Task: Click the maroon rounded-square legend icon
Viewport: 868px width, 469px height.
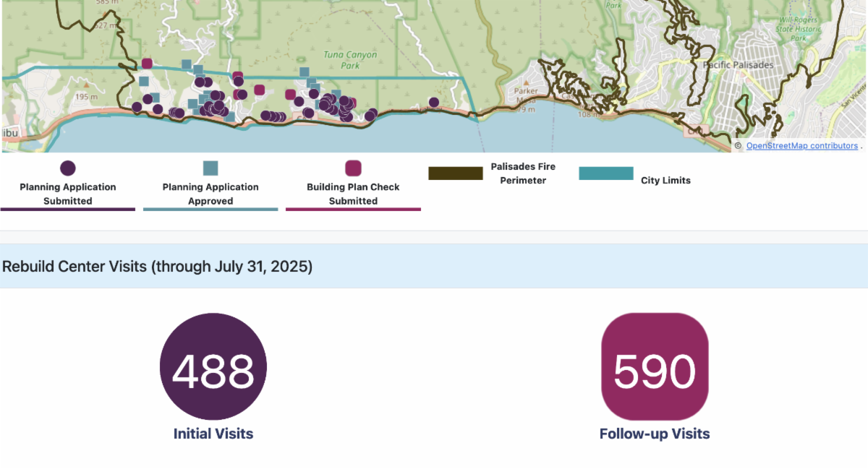Action: click(353, 168)
